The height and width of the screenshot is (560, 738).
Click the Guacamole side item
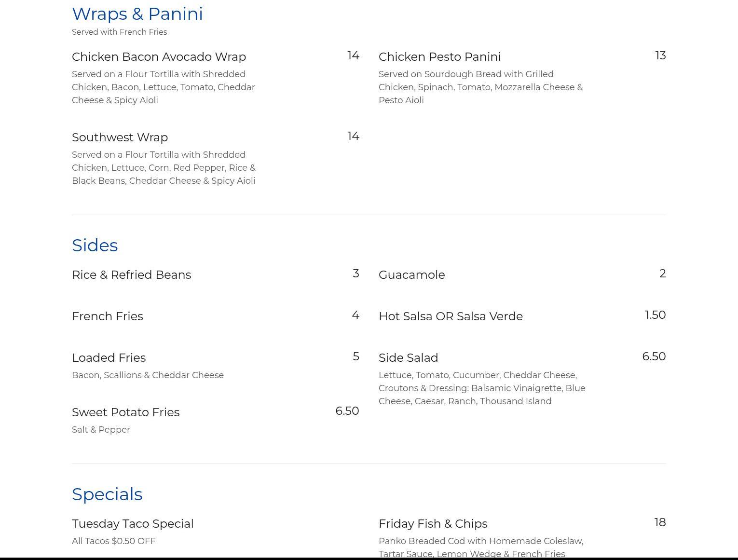tap(411, 275)
